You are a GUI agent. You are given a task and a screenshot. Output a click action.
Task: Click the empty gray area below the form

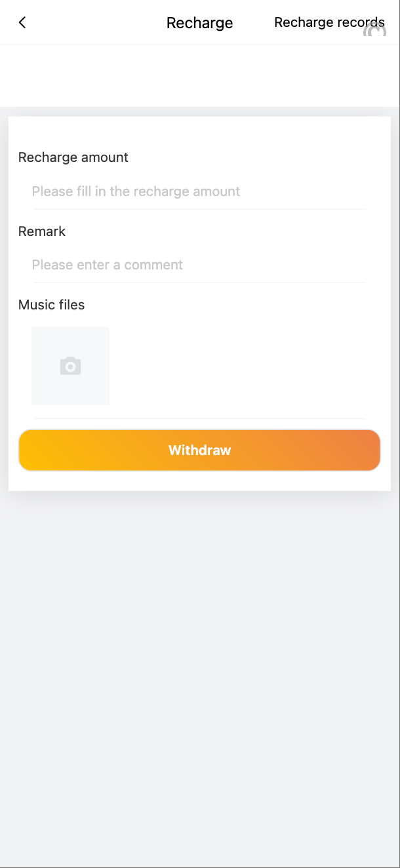(199, 656)
